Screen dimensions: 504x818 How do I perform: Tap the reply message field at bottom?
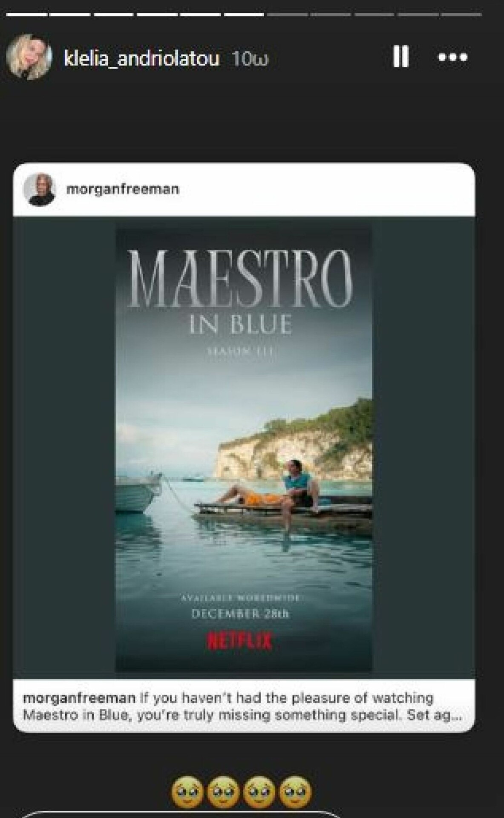(x=181, y=814)
